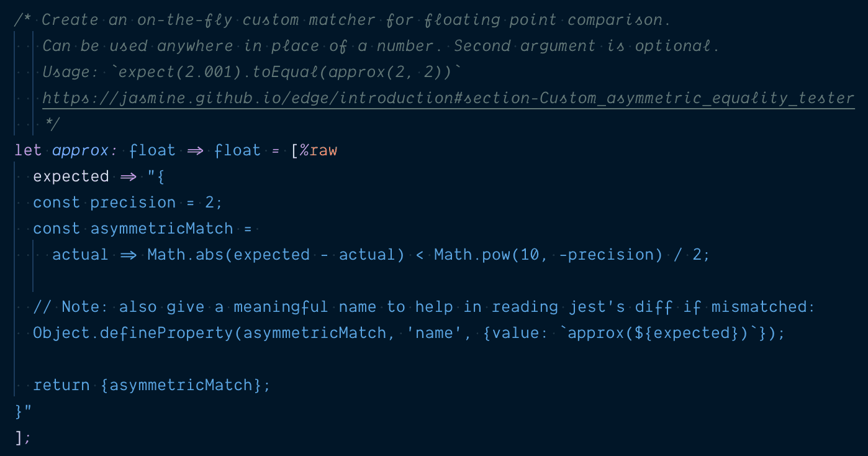The height and width of the screenshot is (456, 868).
Task: Click 'Object.defineProperty' method call
Action: [133, 333]
